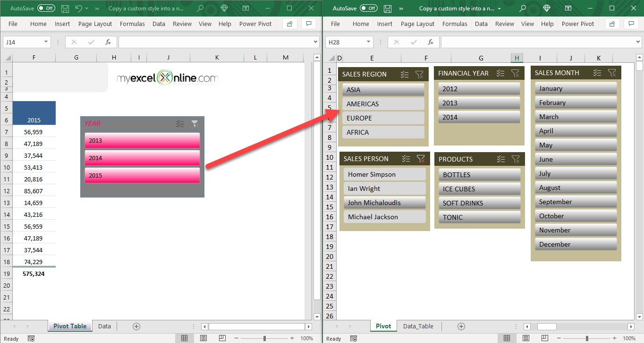
Task: Clear filter on SALES PERSON slicer
Action: click(421, 159)
